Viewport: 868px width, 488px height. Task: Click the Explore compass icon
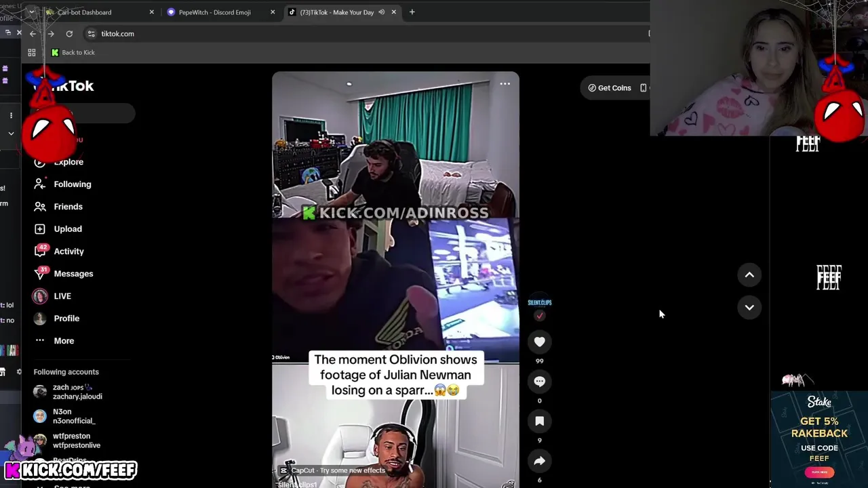40,162
